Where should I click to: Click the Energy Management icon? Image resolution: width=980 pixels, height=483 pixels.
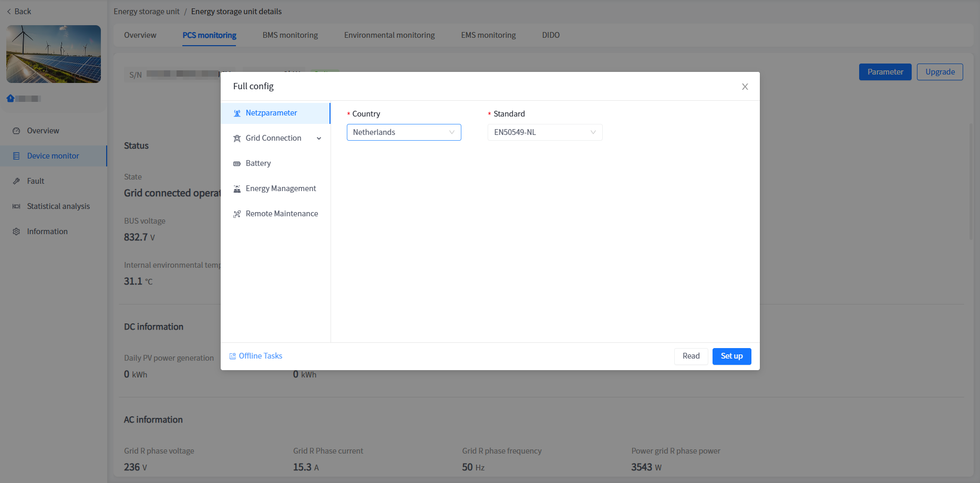237,189
